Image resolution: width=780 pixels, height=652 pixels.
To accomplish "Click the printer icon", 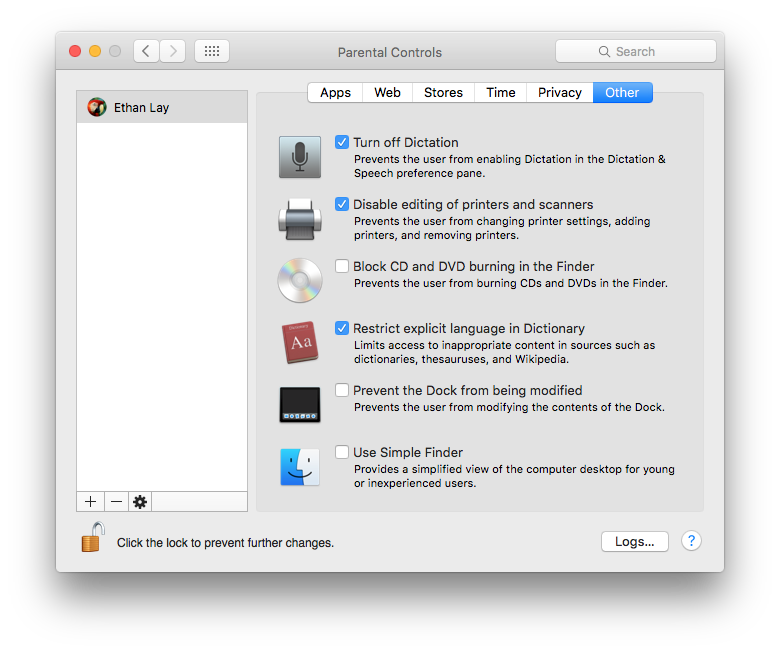I will pos(299,219).
